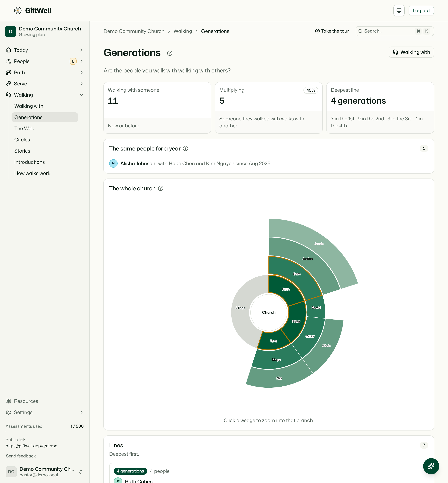
Task: Open the Circles page
Action: [45, 139]
